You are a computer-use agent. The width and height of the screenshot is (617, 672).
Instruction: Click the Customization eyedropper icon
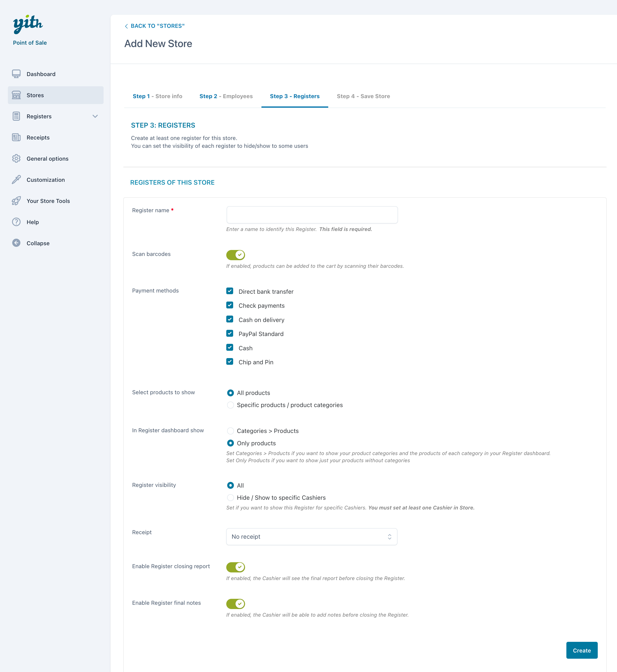coord(16,180)
